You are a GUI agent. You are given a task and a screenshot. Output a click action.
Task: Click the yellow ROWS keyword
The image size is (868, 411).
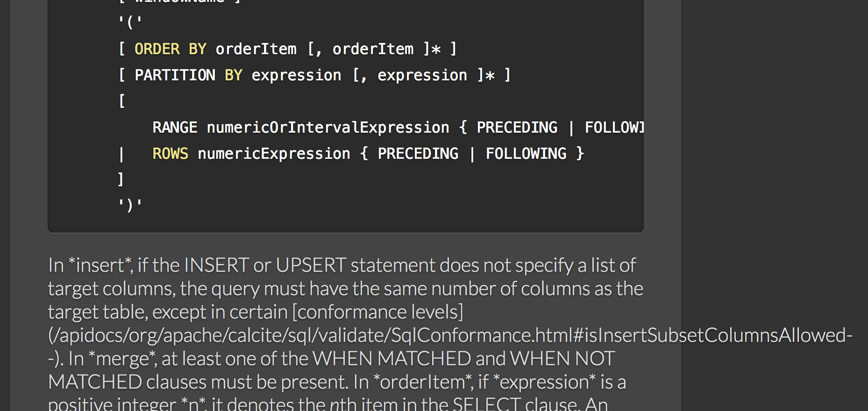point(170,154)
